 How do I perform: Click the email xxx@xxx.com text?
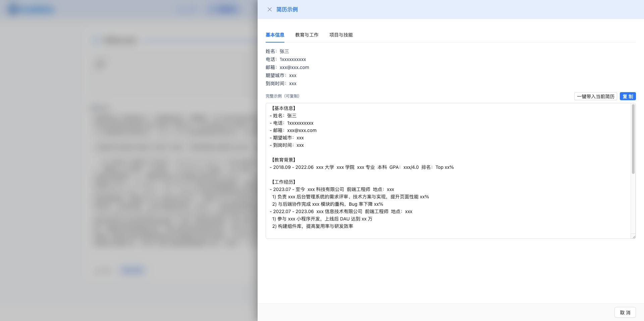tap(294, 67)
